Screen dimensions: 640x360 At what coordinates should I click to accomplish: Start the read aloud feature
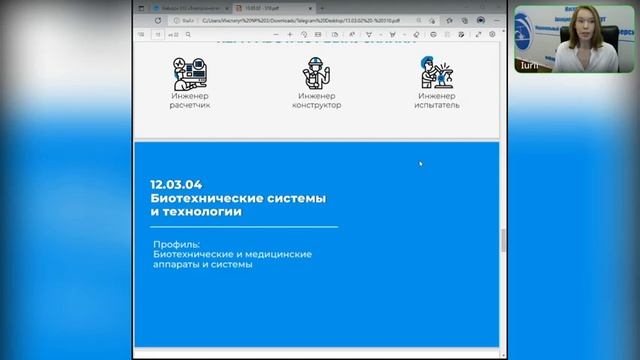352,35
